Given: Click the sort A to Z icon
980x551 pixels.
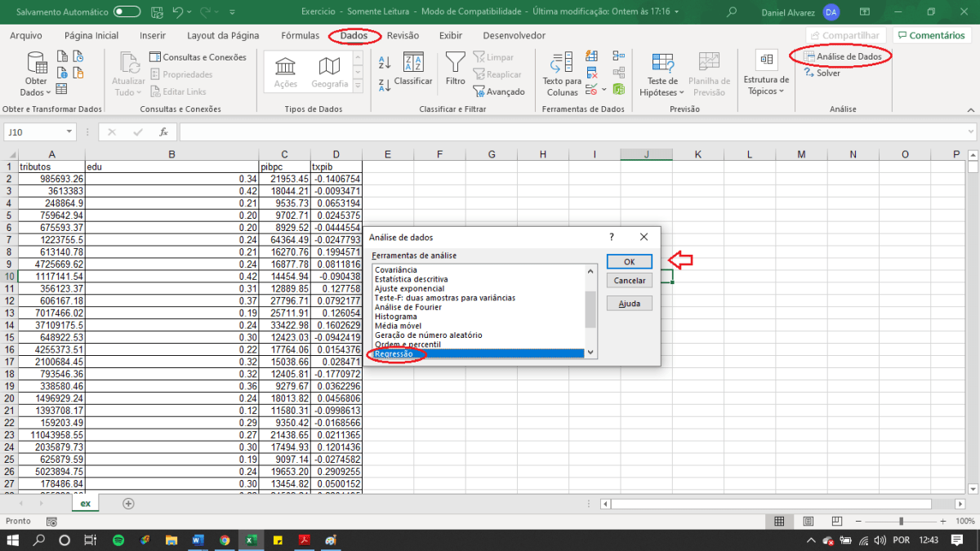Looking at the screenshot, I should (x=384, y=61).
